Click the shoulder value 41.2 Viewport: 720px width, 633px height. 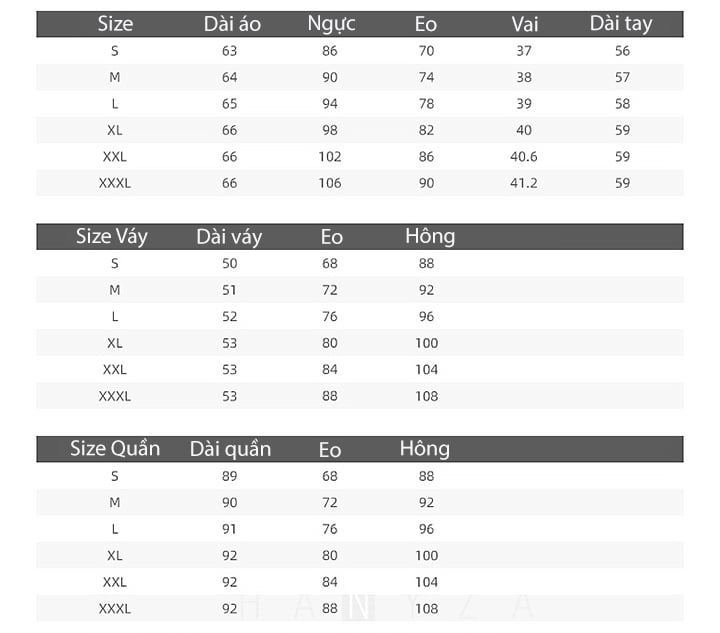click(x=524, y=183)
